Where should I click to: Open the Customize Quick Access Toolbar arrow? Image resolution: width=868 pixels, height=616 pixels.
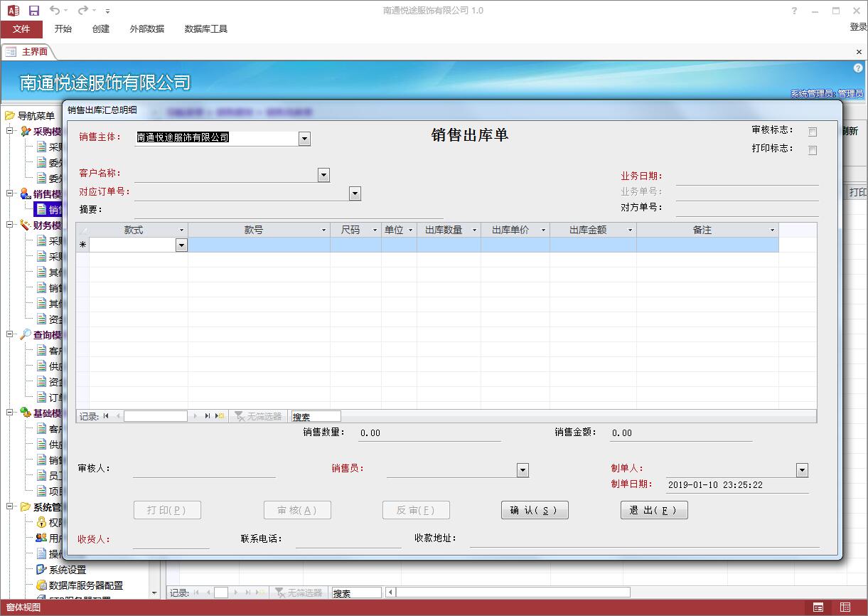point(107,11)
